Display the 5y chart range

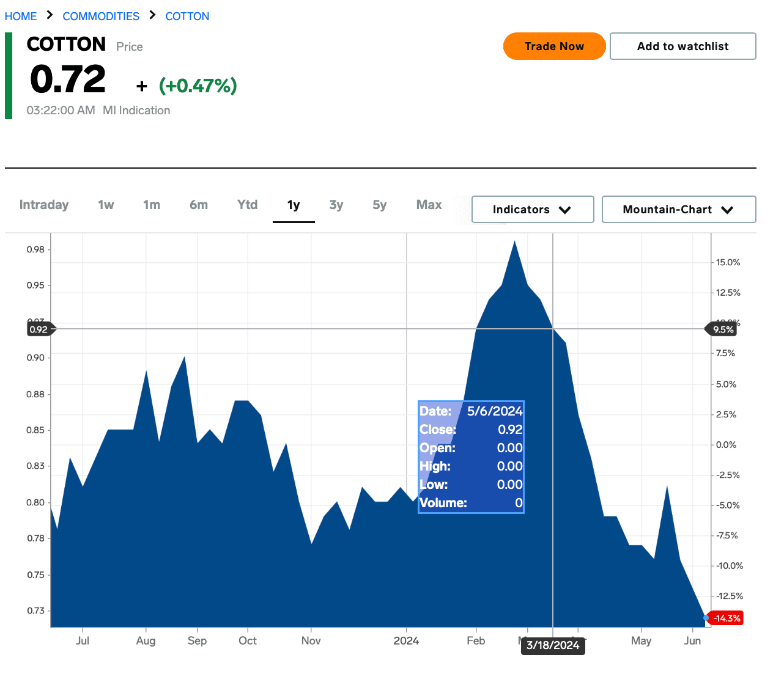(x=380, y=205)
